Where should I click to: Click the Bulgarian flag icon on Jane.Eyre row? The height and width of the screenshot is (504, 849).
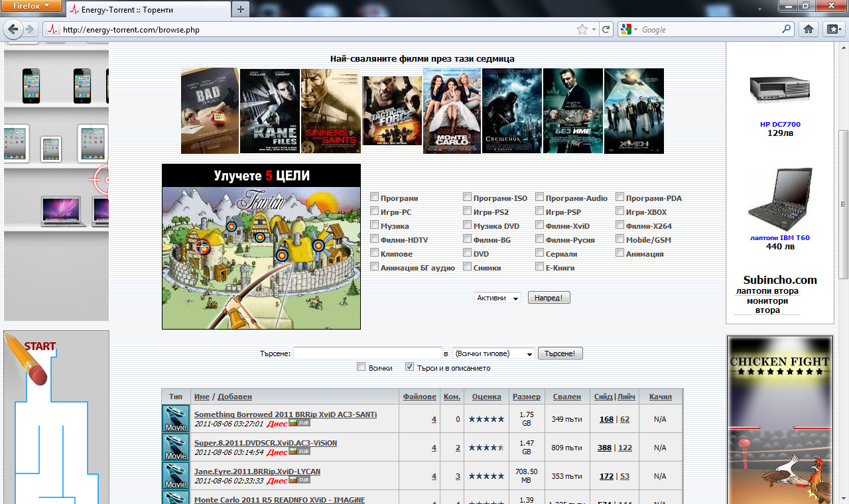coord(293,479)
